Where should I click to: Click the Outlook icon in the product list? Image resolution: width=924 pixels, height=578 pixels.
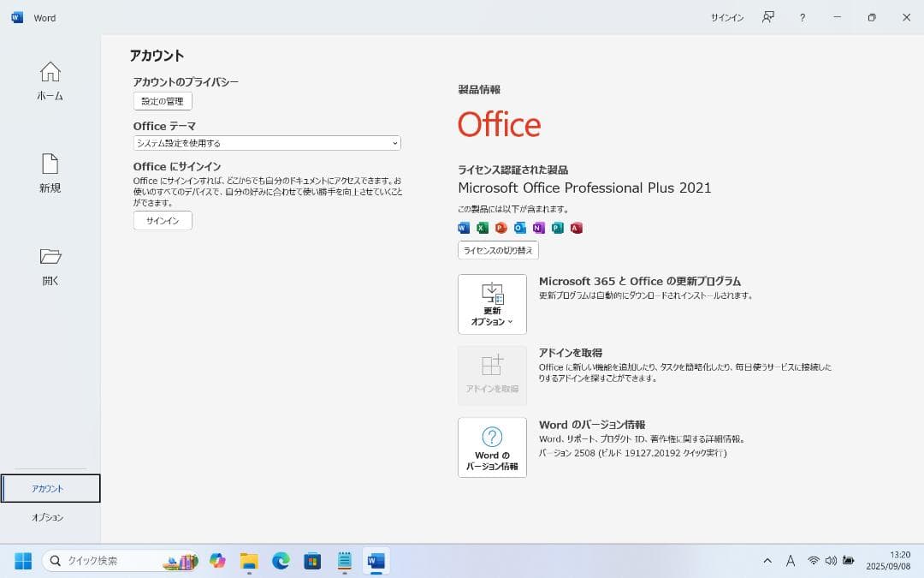coord(518,228)
